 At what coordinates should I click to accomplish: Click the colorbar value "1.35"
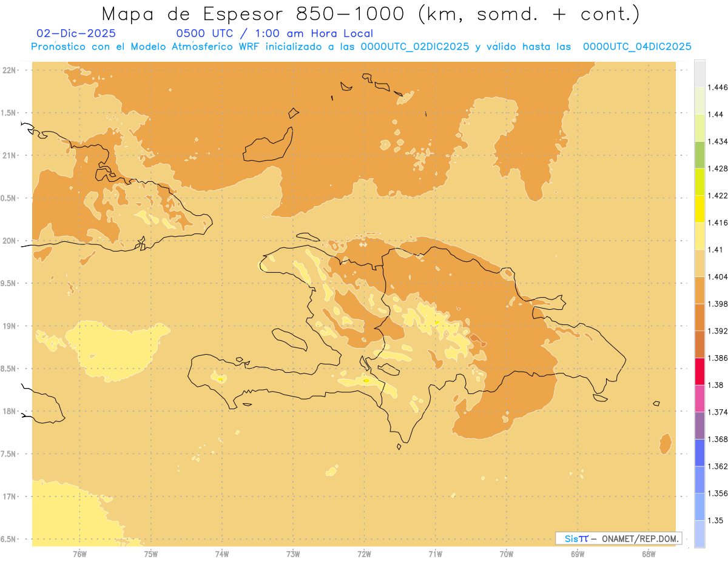tap(715, 520)
